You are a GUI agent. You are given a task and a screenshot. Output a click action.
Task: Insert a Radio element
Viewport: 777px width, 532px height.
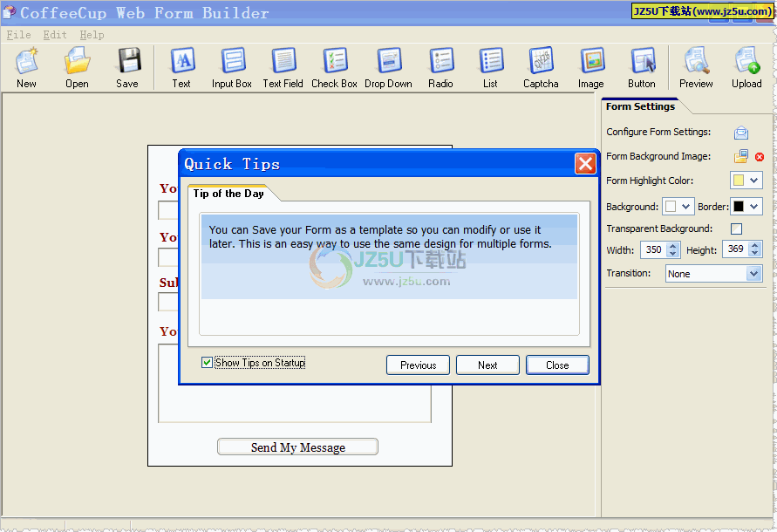tap(440, 68)
